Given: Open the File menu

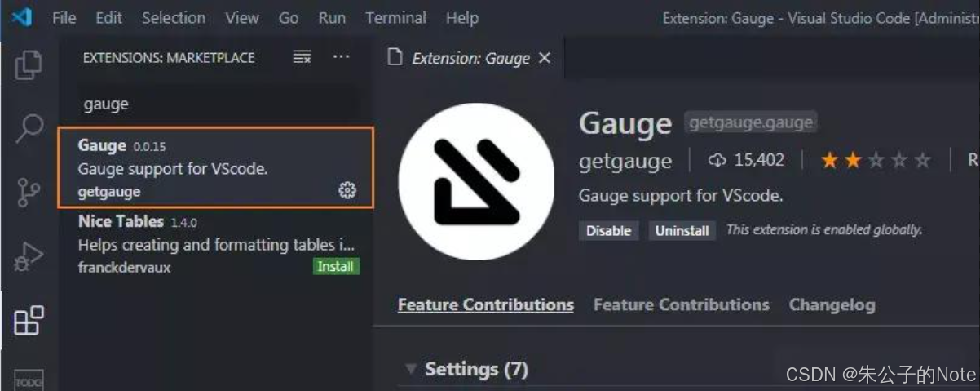Looking at the screenshot, I should point(64,17).
